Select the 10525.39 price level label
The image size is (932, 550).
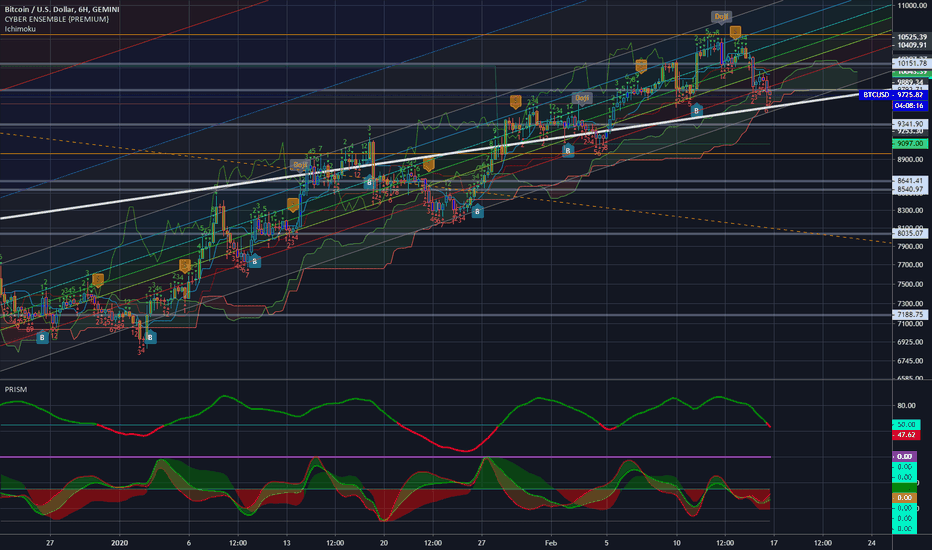pyautogui.click(x=912, y=37)
